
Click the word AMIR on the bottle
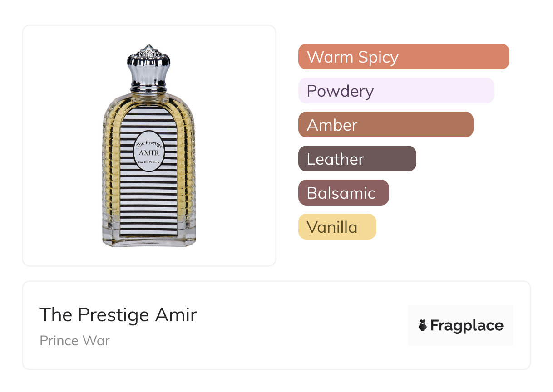click(x=149, y=152)
